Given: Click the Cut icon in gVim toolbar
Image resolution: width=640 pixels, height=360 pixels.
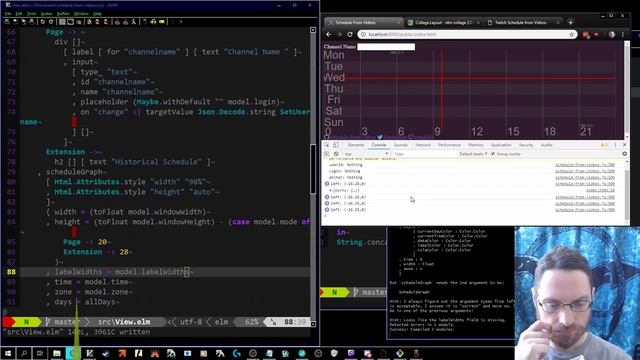Looking at the screenshot, I should click(62, 22).
